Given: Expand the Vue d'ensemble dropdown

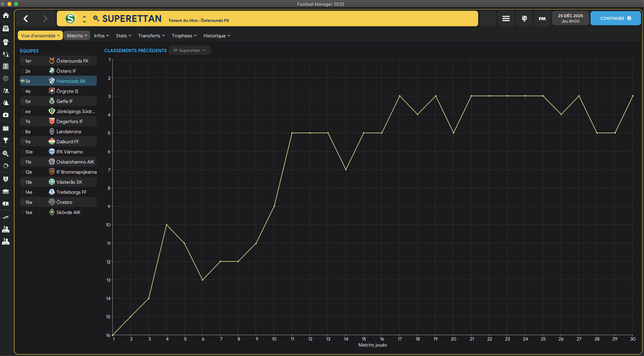Looking at the screenshot, I should click(x=40, y=36).
